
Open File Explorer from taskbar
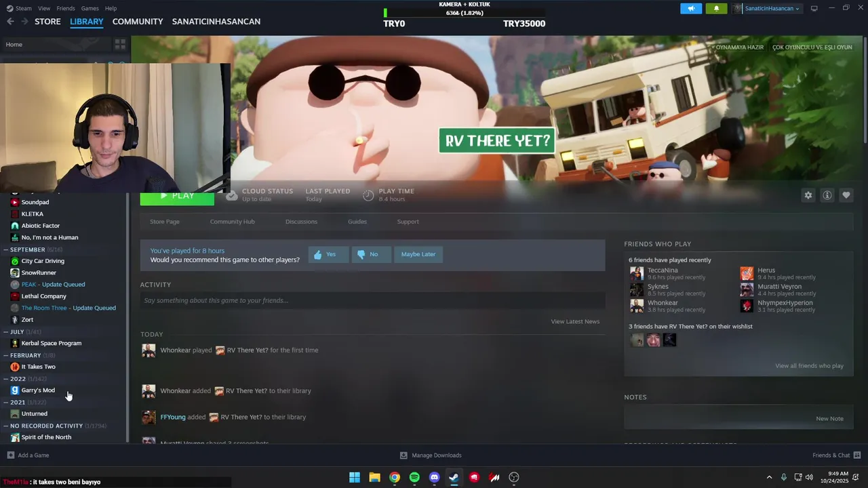(x=374, y=477)
